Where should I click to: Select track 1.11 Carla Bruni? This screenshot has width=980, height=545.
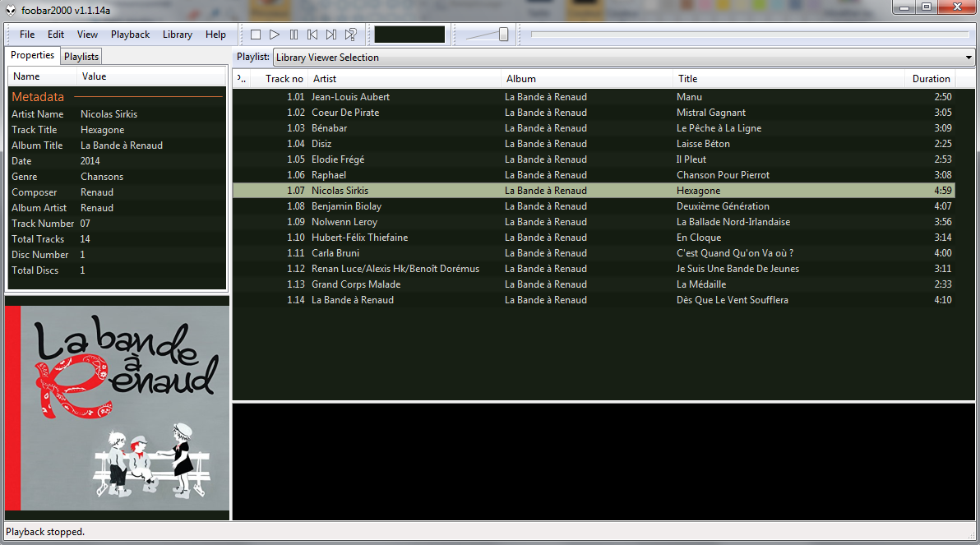point(594,253)
